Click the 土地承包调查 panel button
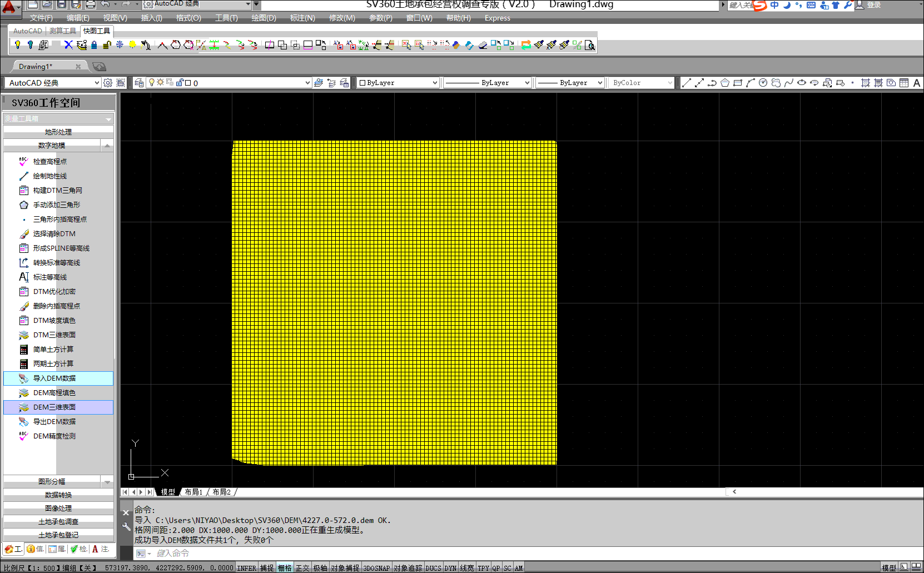 point(58,522)
